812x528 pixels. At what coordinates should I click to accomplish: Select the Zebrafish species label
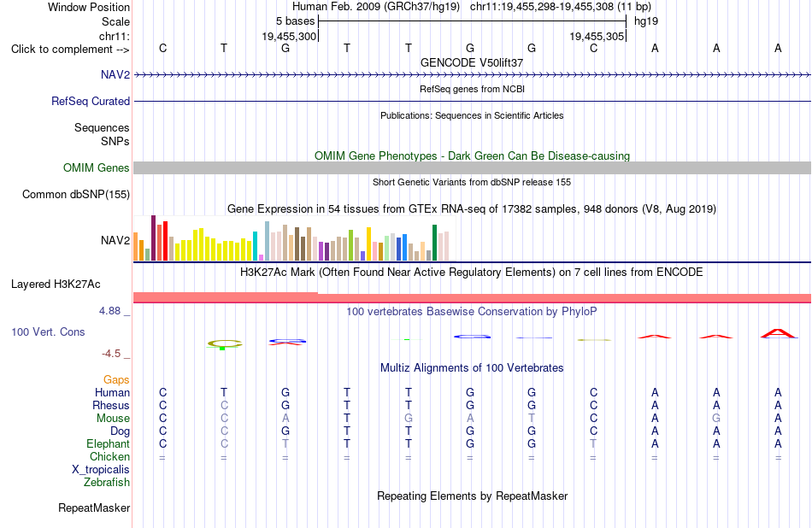pos(107,482)
